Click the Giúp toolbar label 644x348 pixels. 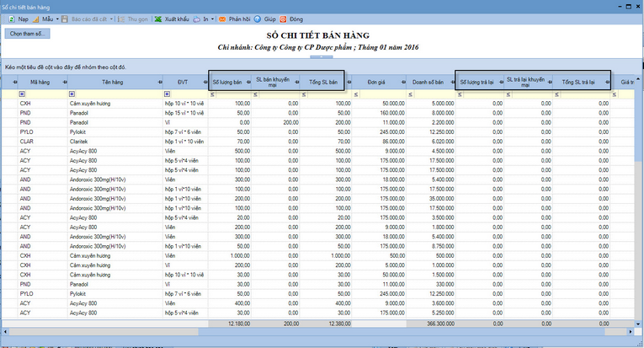pos(270,19)
